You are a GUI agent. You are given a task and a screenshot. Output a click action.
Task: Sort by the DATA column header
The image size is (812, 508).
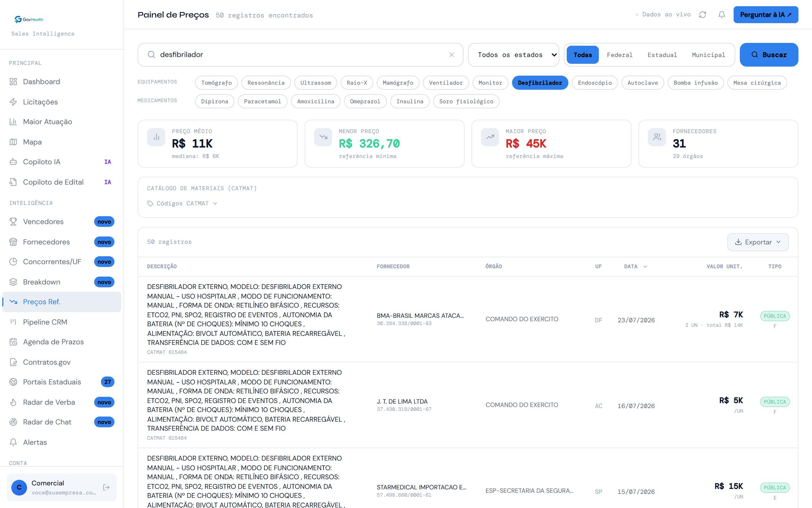pos(635,266)
